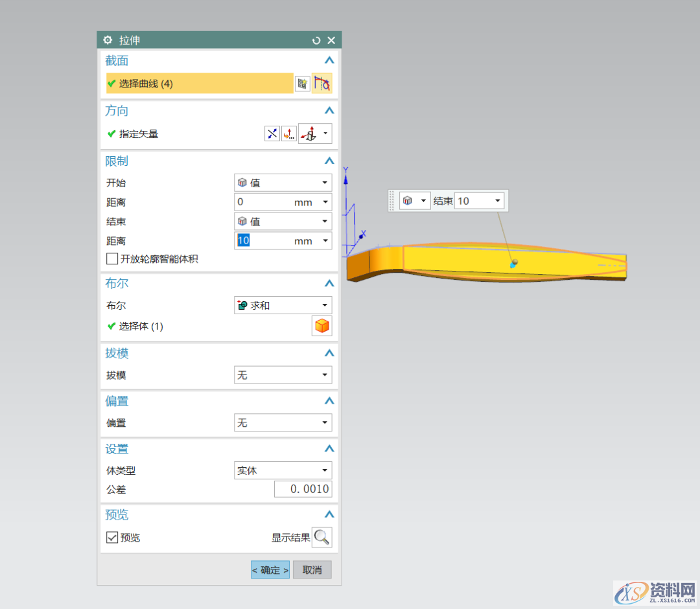Click the curve selection icon in 截面
This screenshot has width=700, height=609.
(x=322, y=84)
